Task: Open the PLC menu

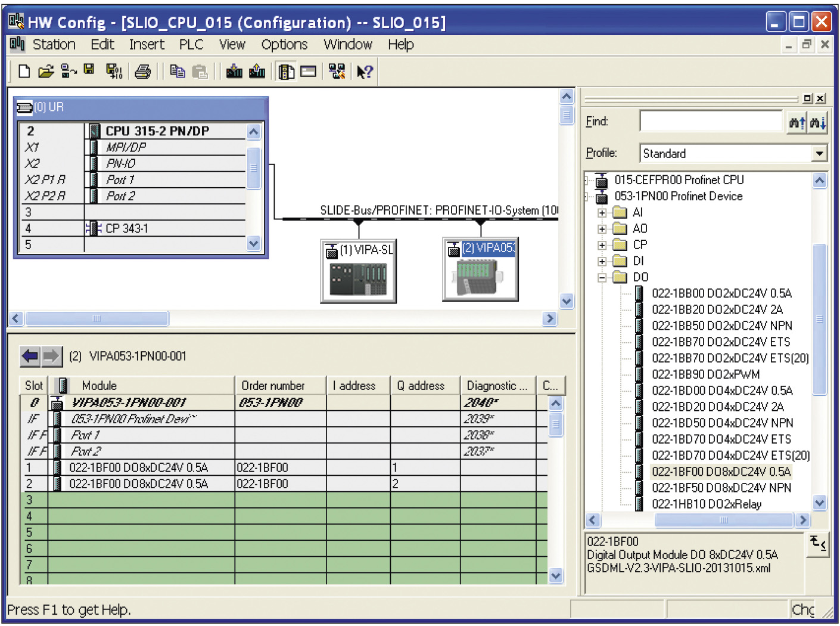Action: coord(191,45)
